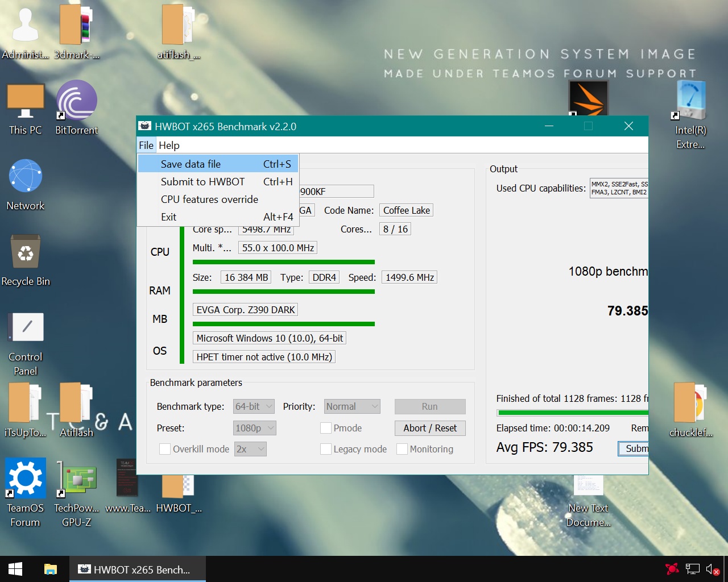728x582 pixels.
Task: Click the 55.0 x 100.0 MHz multiplier field
Action: point(278,248)
